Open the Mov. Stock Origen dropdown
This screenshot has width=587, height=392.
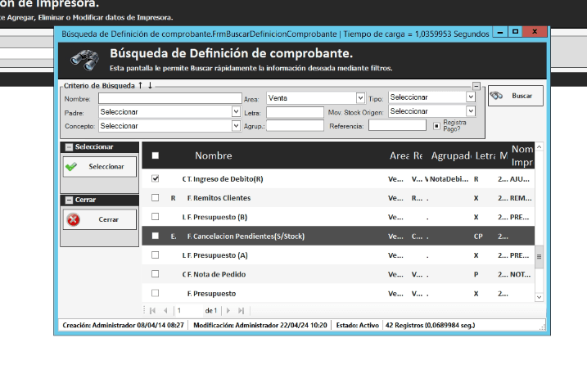point(470,111)
